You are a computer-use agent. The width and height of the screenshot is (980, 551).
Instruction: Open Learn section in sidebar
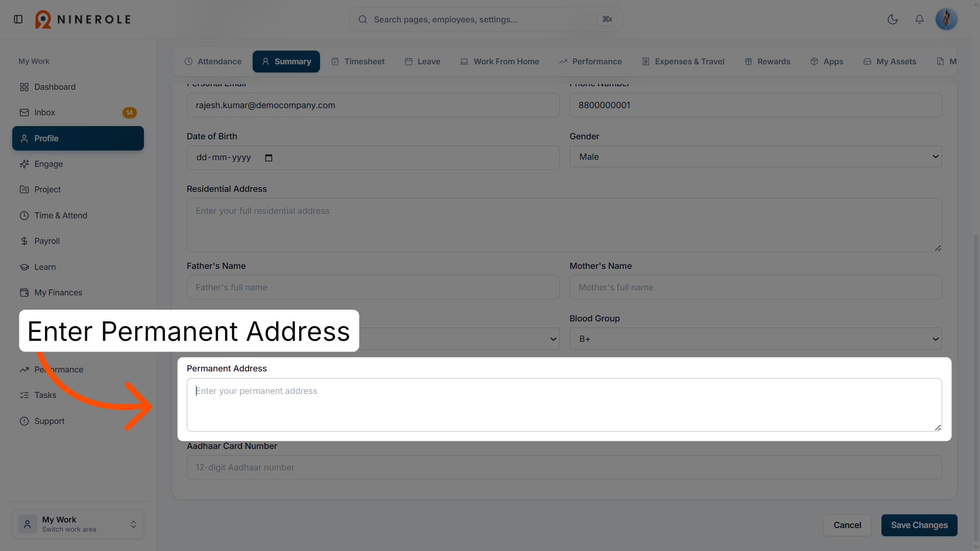pos(78,267)
